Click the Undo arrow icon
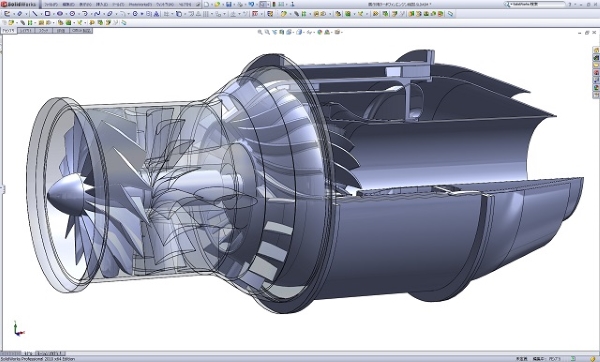 point(251,5)
